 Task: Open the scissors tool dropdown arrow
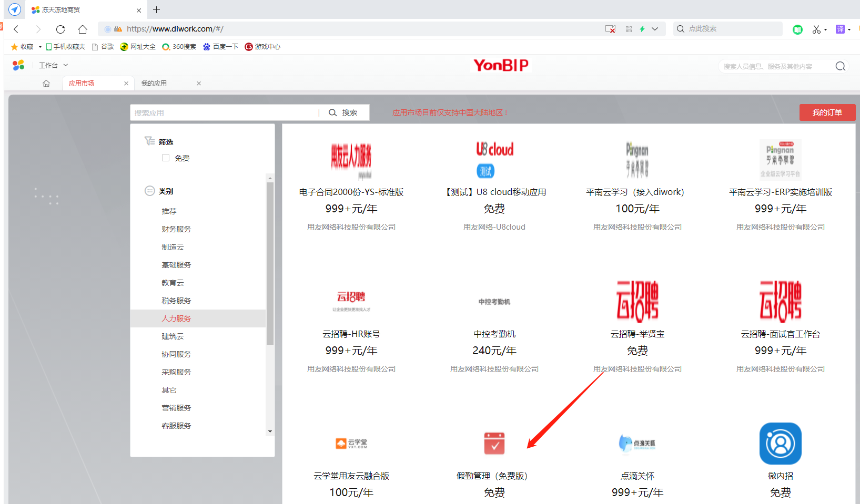point(825,30)
